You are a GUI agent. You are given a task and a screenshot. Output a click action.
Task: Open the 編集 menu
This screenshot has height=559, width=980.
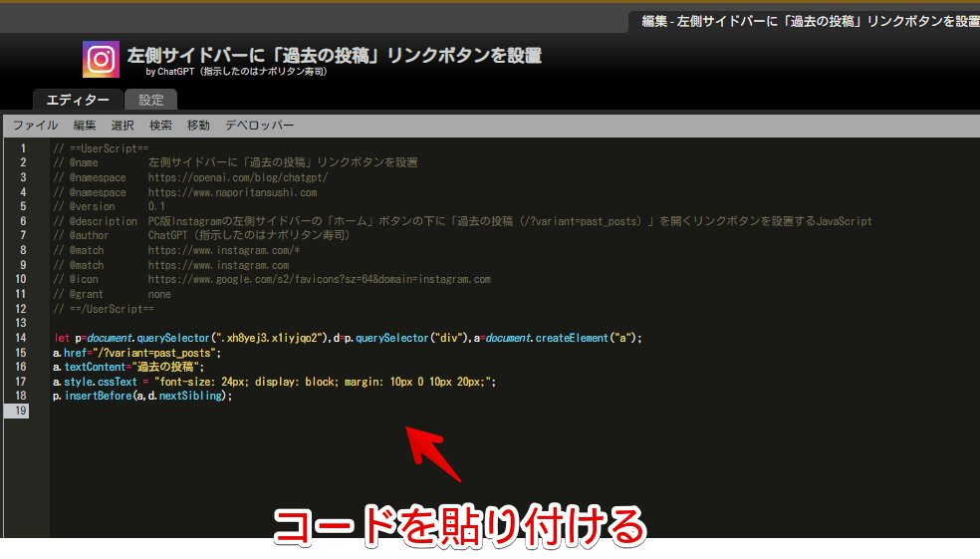85,126
